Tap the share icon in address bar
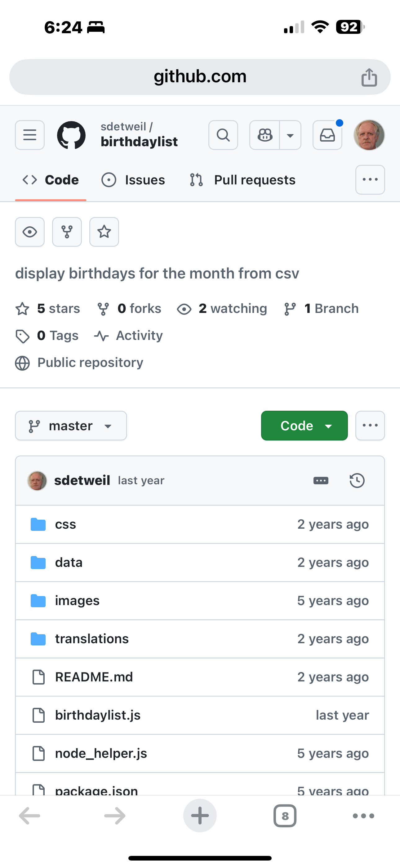The image size is (400, 868). coord(369,77)
